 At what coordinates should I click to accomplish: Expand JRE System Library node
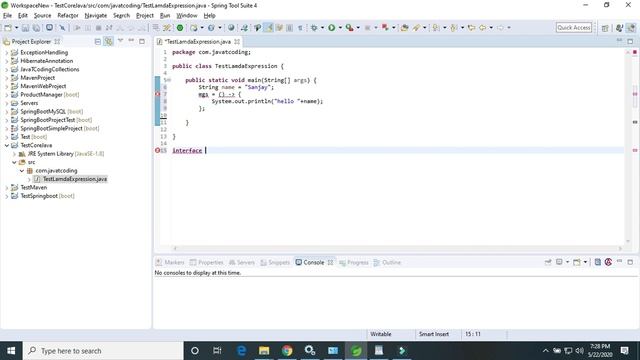[14, 154]
